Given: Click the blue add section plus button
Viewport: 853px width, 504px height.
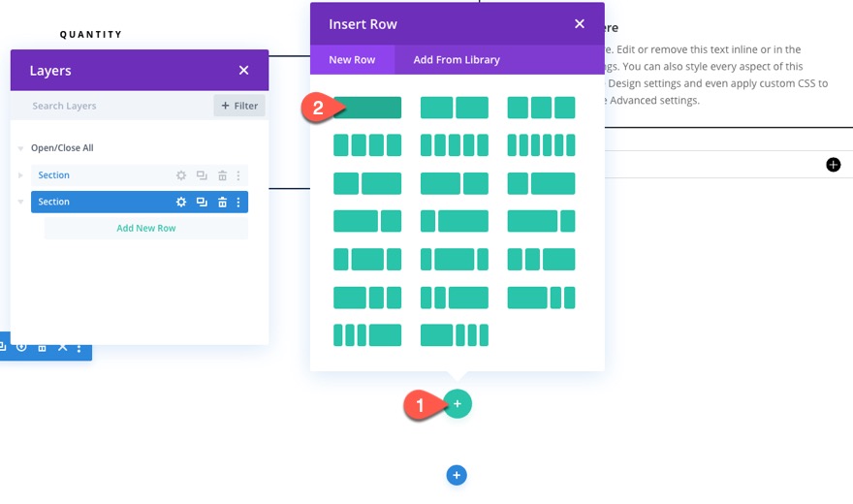Looking at the screenshot, I should 458,475.
